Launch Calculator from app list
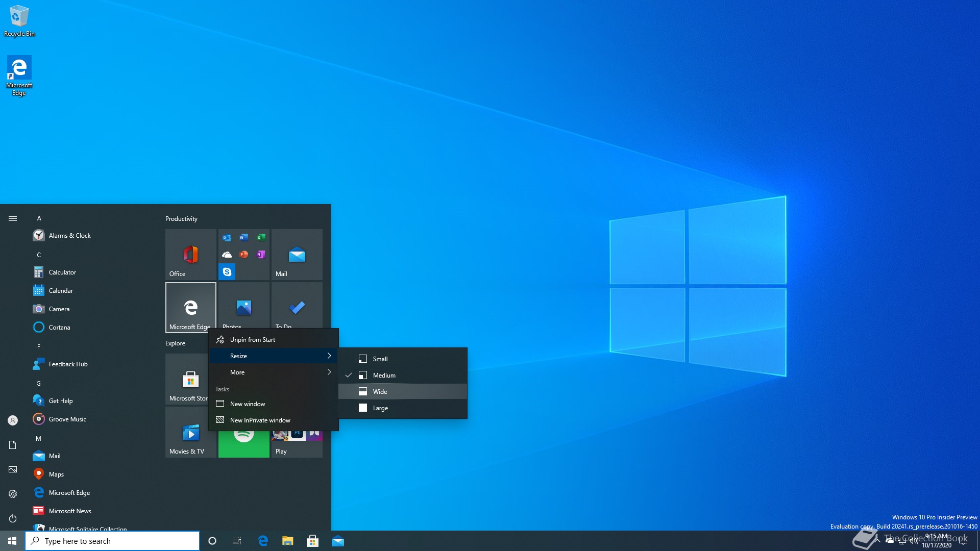 click(92, 272)
